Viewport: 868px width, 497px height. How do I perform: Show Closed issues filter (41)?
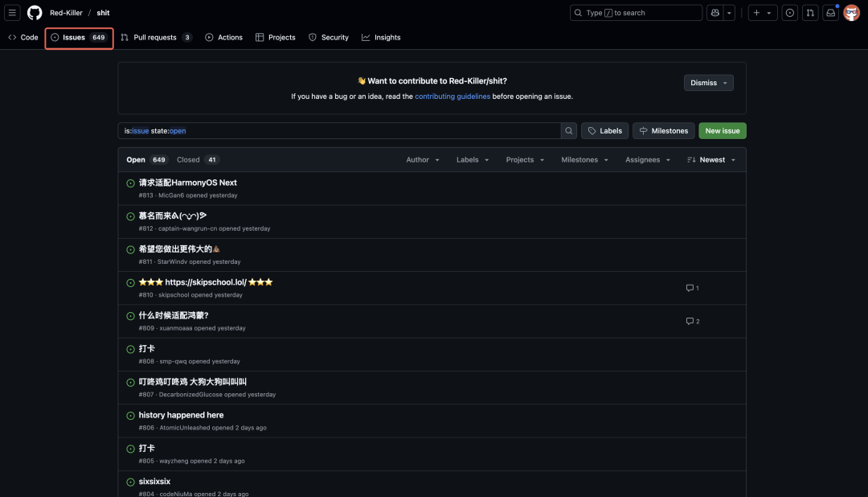coord(199,159)
